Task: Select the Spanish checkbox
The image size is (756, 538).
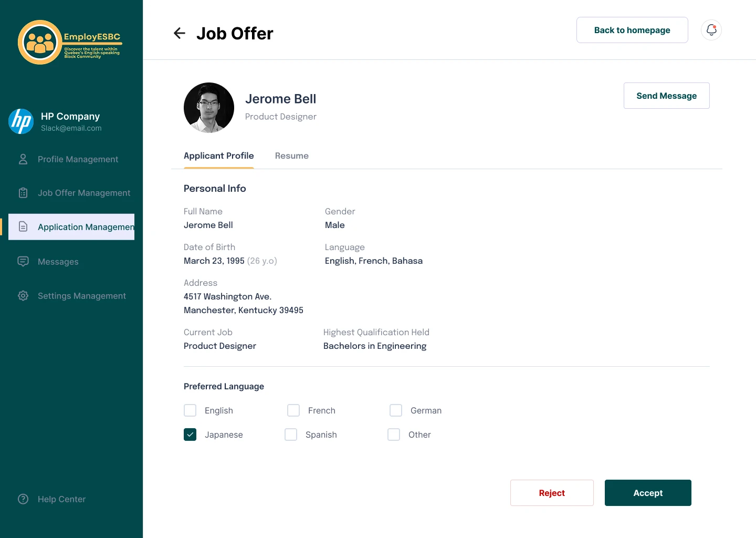Action: [x=291, y=434]
